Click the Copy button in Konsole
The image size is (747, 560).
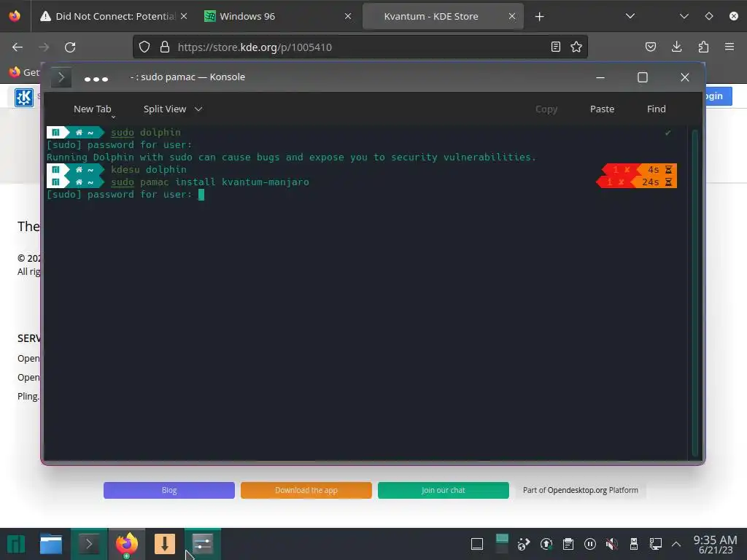546,109
